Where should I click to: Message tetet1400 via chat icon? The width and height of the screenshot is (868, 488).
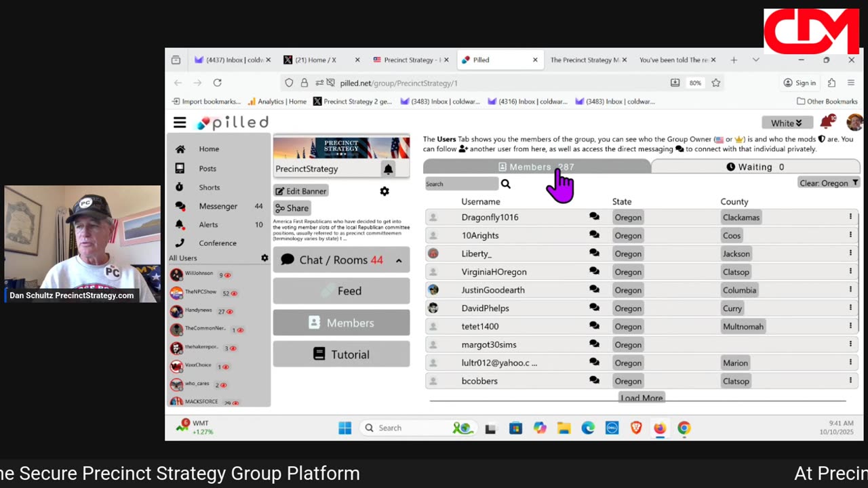click(594, 326)
